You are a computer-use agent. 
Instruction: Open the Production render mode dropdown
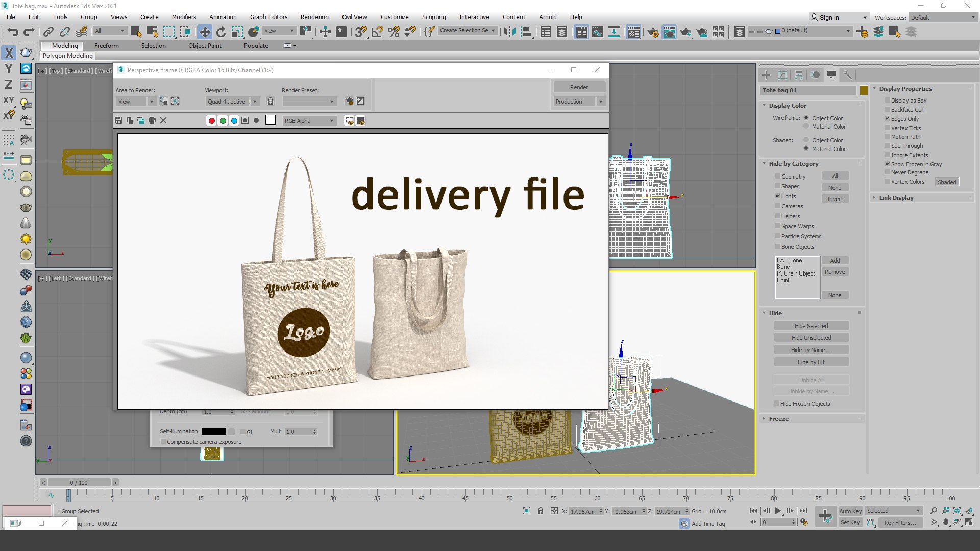[x=579, y=102]
